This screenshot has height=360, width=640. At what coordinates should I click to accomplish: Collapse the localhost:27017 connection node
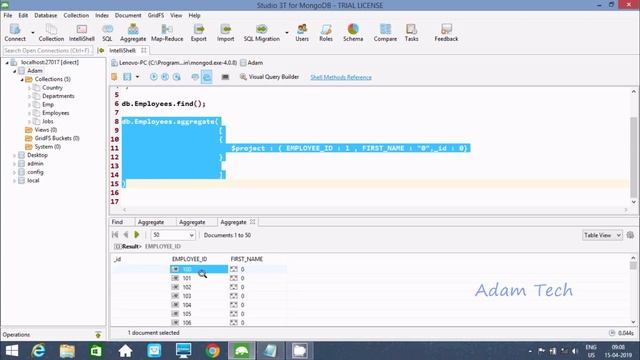pyautogui.click(x=7, y=62)
